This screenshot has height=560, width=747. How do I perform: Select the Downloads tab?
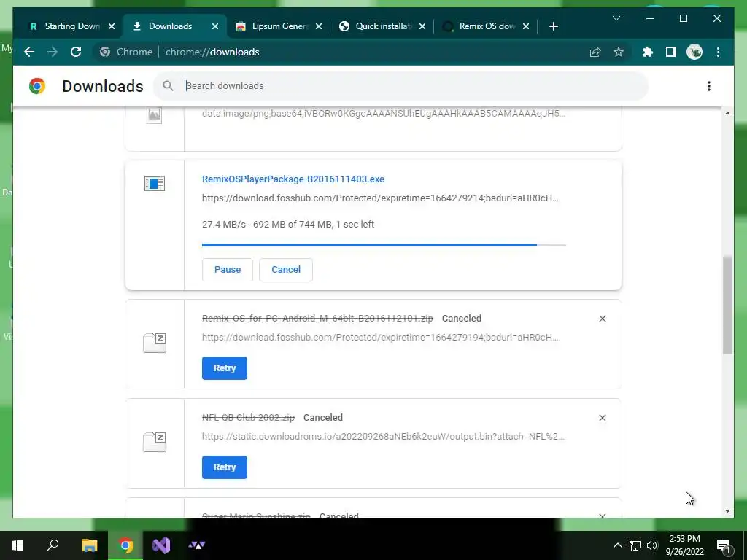point(170,26)
